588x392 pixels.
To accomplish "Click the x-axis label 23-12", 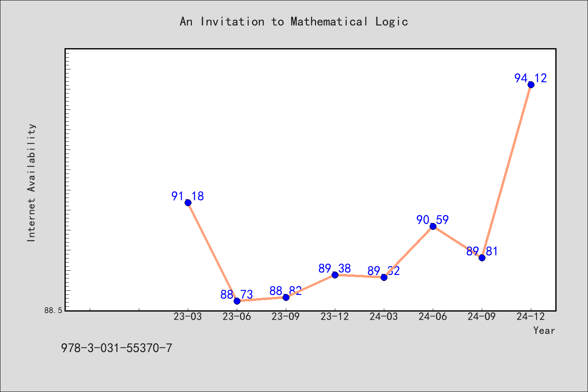I will 335,317.
